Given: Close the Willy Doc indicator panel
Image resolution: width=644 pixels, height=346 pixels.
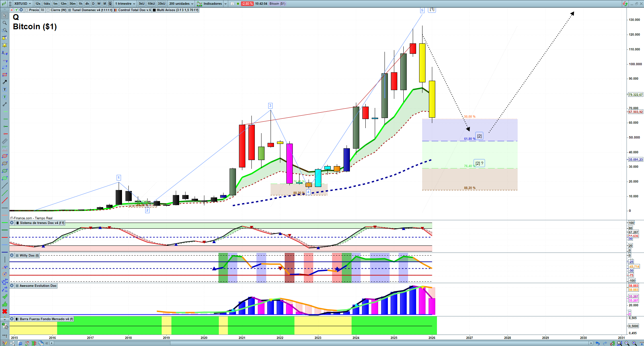Looking at the screenshot, I should pos(12,256).
